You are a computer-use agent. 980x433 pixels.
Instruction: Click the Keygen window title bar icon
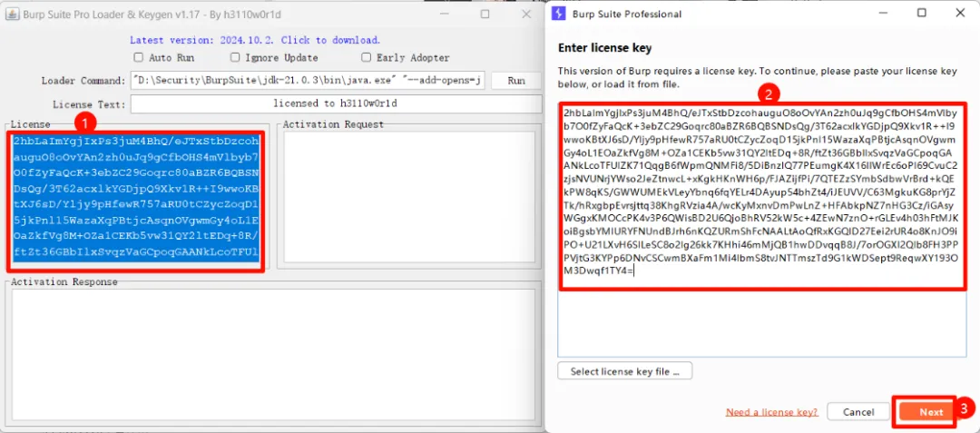point(11,15)
